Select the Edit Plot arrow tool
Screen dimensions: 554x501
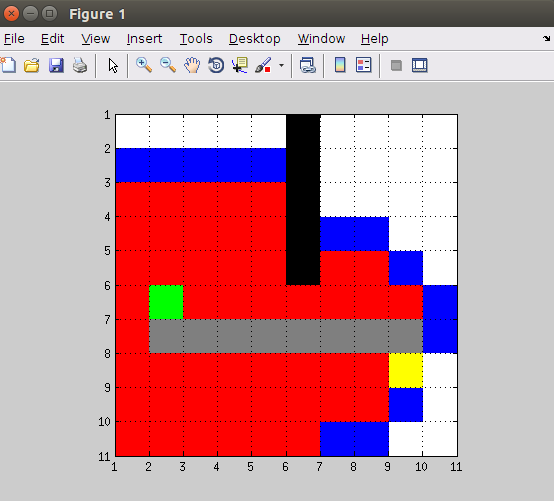(x=113, y=66)
